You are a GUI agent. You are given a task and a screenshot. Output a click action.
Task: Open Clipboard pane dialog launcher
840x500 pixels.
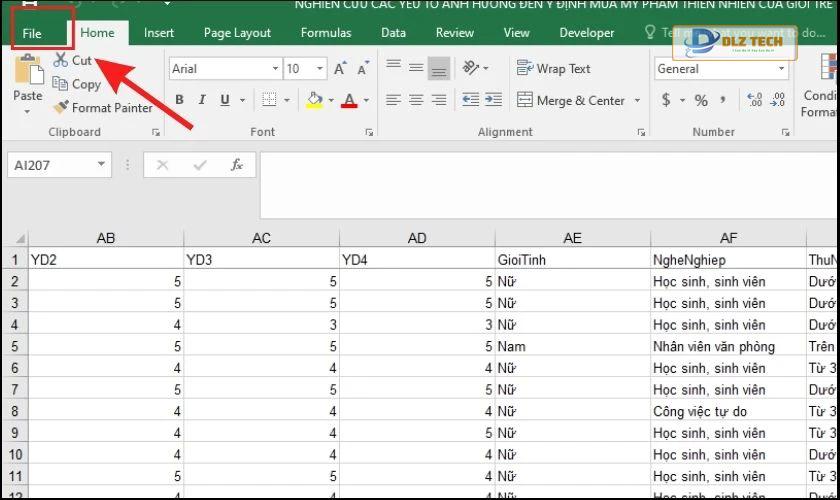click(x=156, y=132)
